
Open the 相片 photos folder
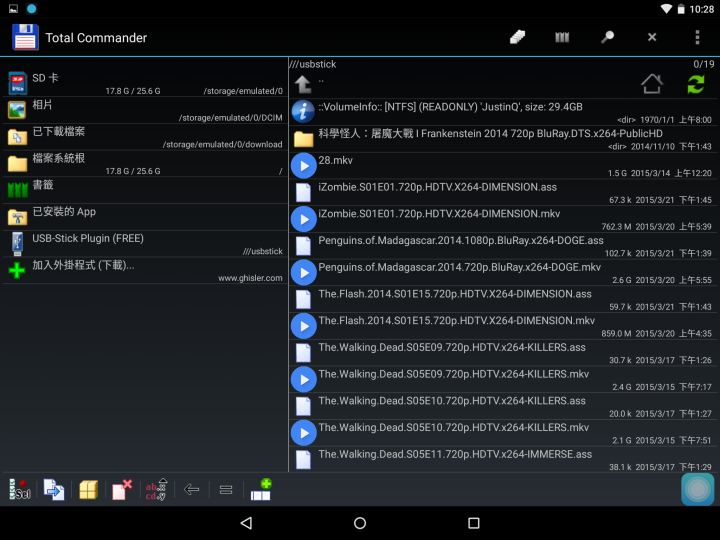[145, 110]
